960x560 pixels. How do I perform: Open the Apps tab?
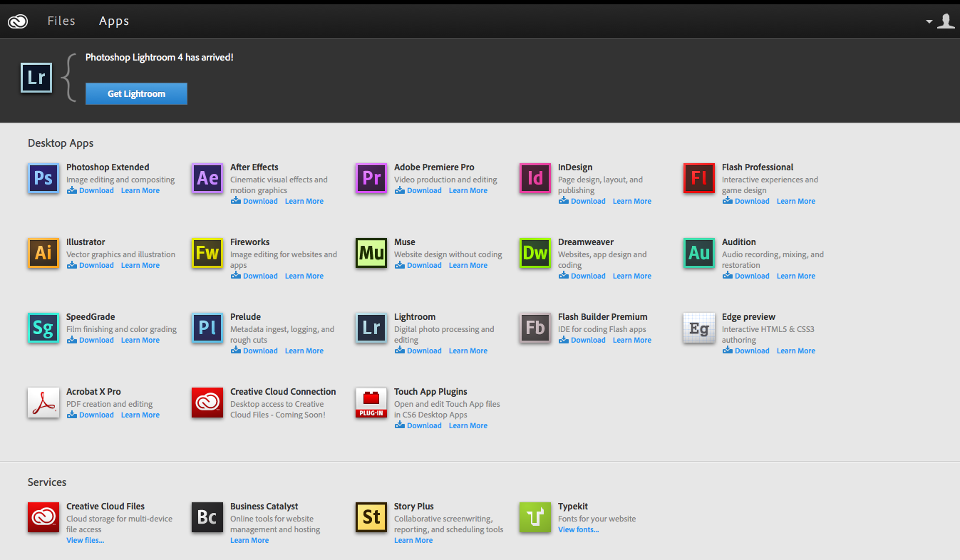(114, 21)
